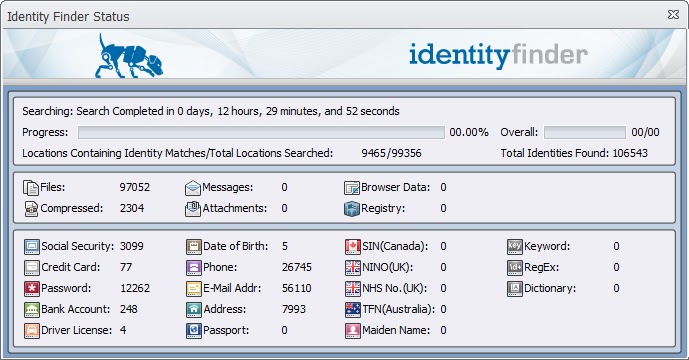Image resolution: width=689 pixels, height=360 pixels.
Task: Click the Social Security icon
Action: pyautogui.click(x=32, y=247)
